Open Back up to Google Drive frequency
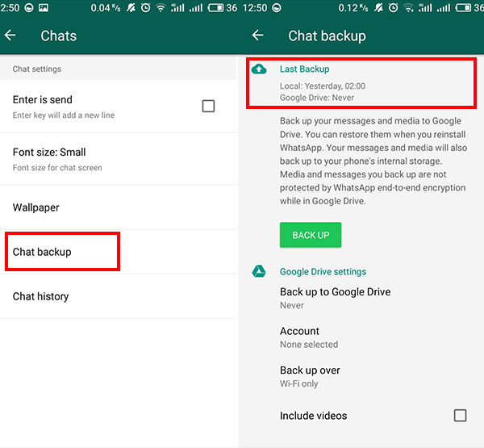The image size is (484, 448). coord(361,298)
